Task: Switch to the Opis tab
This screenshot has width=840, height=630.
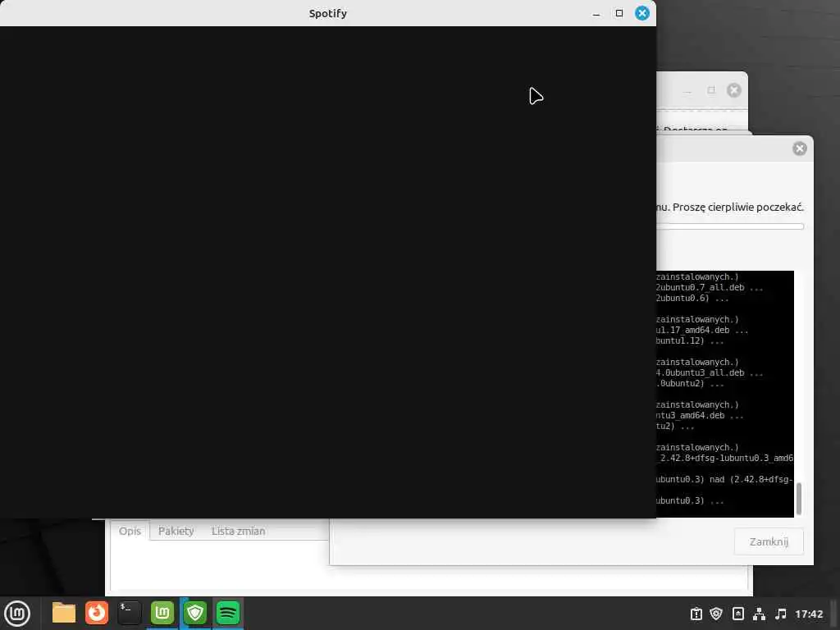Action: [x=130, y=531]
